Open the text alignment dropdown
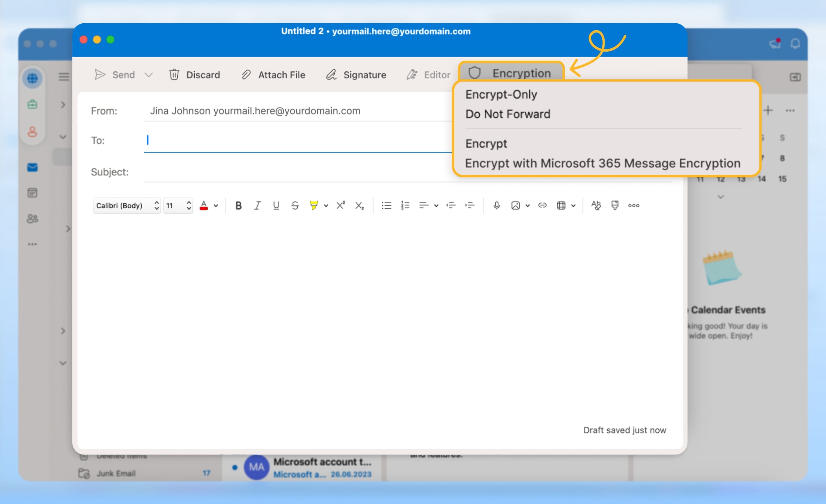Viewport: 826px width, 504px height. pyautogui.click(x=436, y=205)
